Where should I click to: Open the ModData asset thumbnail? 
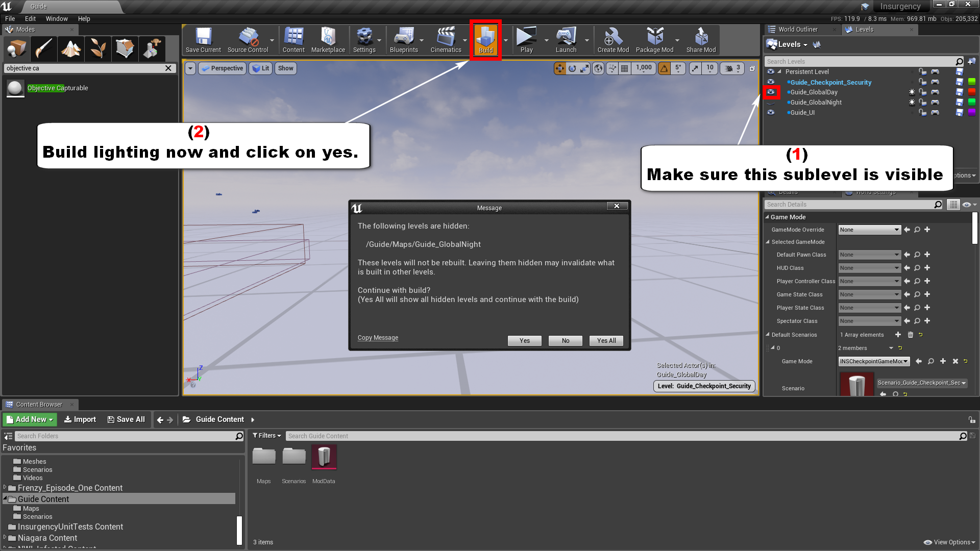[324, 457]
